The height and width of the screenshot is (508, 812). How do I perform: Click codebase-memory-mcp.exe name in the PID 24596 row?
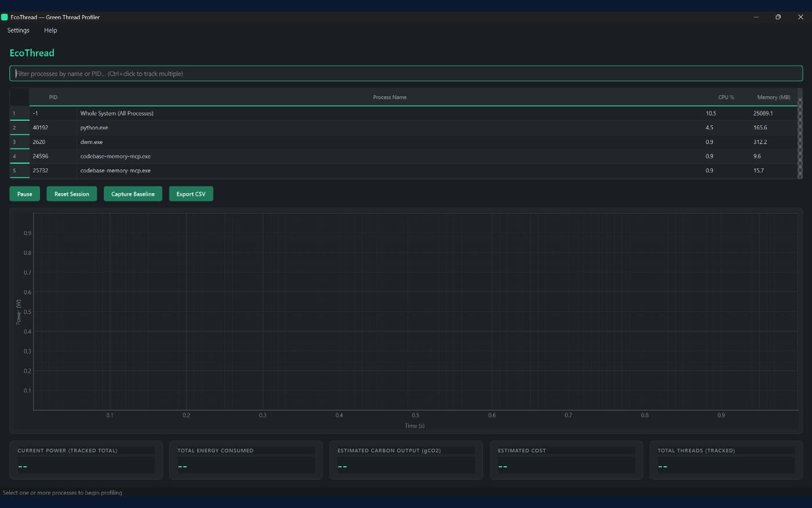pyautogui.click(x=115, y=156)
